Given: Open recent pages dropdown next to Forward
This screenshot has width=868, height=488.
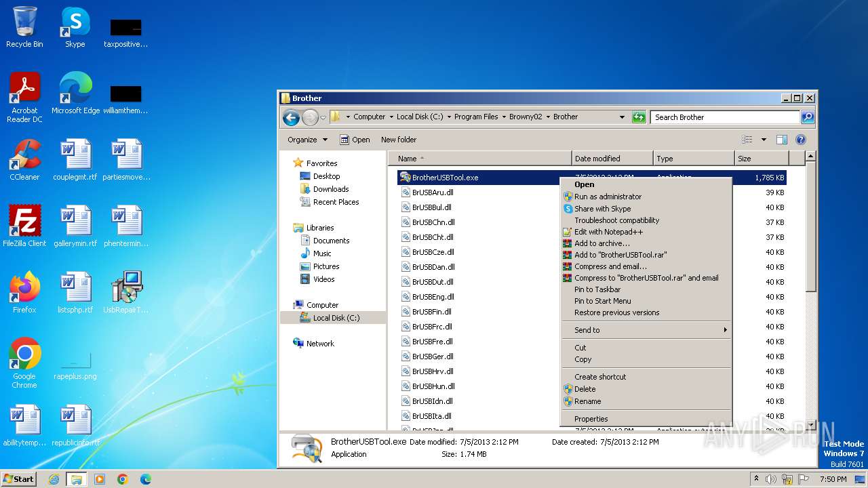Looking at the screenshot, I should 323,117.
